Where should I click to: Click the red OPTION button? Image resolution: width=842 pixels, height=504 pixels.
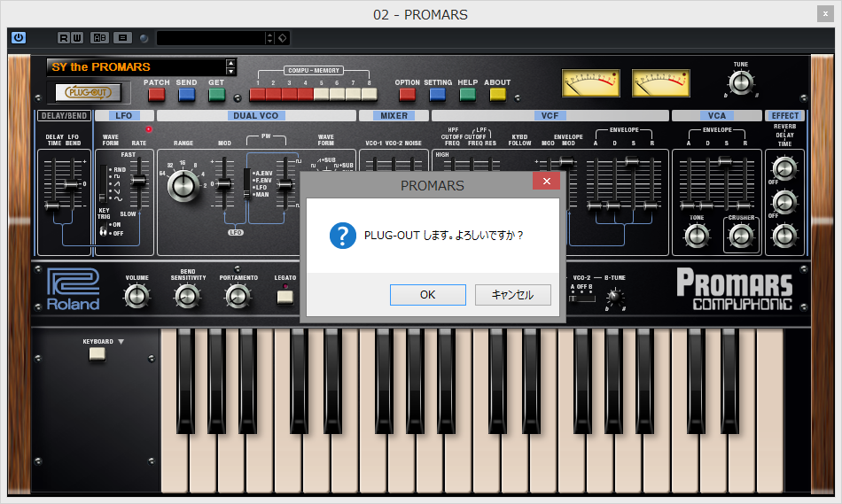[x=407, y=95]
